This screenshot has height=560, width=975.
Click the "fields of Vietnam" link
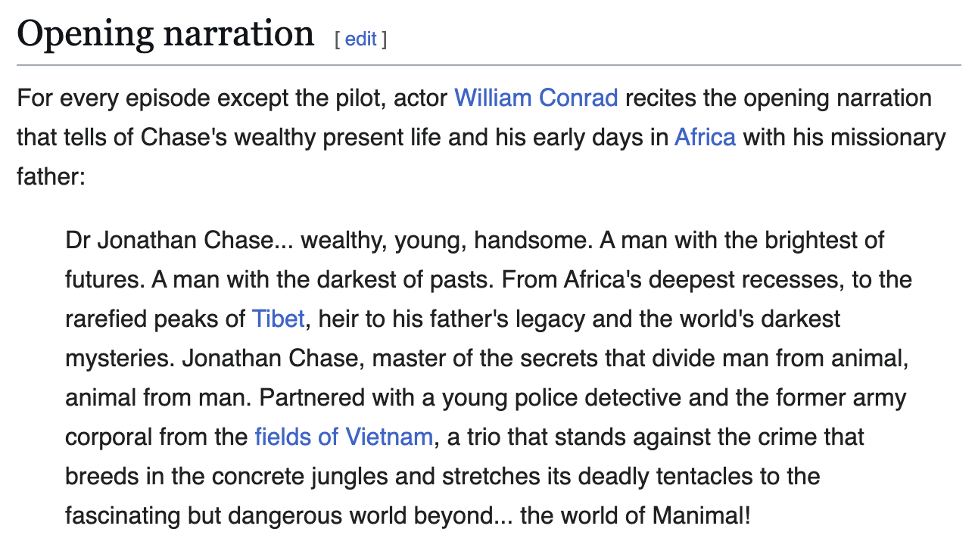pyautogui.click(x=344, y=437)
